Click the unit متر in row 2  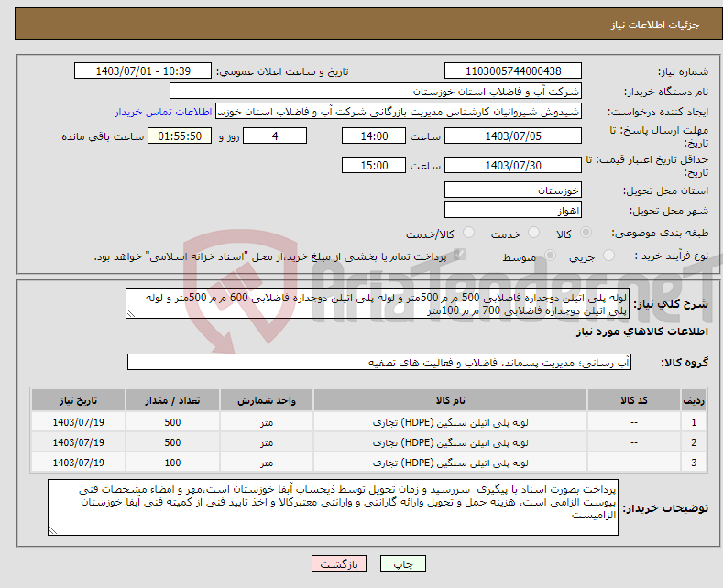click(267, 443)
